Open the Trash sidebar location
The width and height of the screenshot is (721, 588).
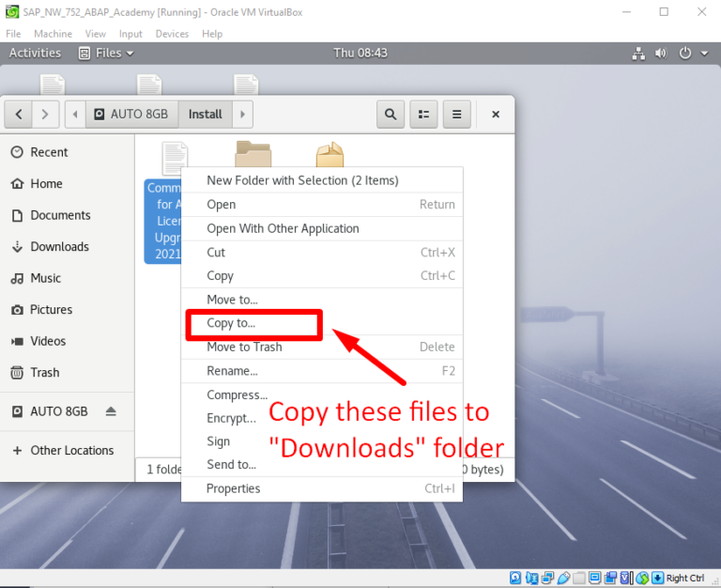coord(44,373)
